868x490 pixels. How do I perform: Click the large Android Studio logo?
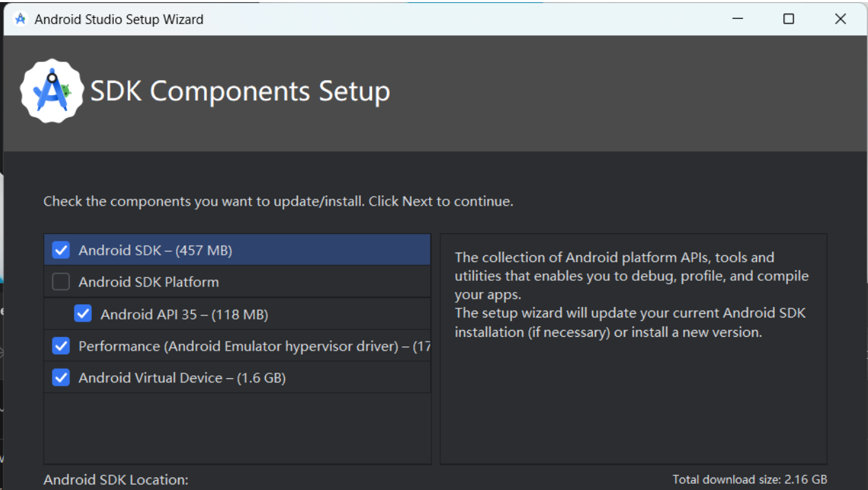pyautogui.click(x=52, y=91)
